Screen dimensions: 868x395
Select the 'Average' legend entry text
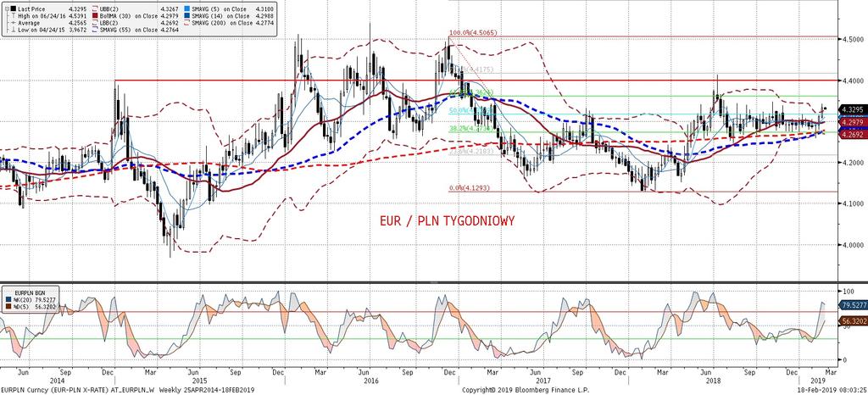(29, 23)
